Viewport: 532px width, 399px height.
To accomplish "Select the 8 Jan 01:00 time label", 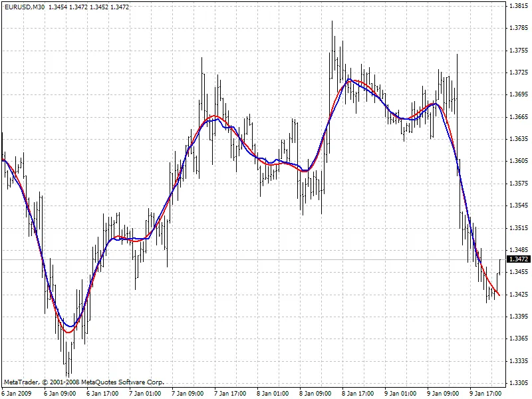I will tap(273, 393).
